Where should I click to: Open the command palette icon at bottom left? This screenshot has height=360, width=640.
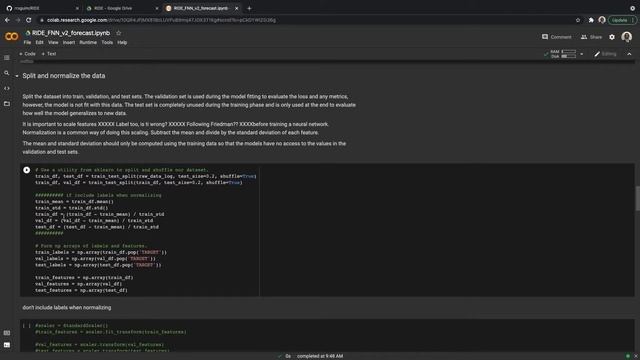point(7,333)
